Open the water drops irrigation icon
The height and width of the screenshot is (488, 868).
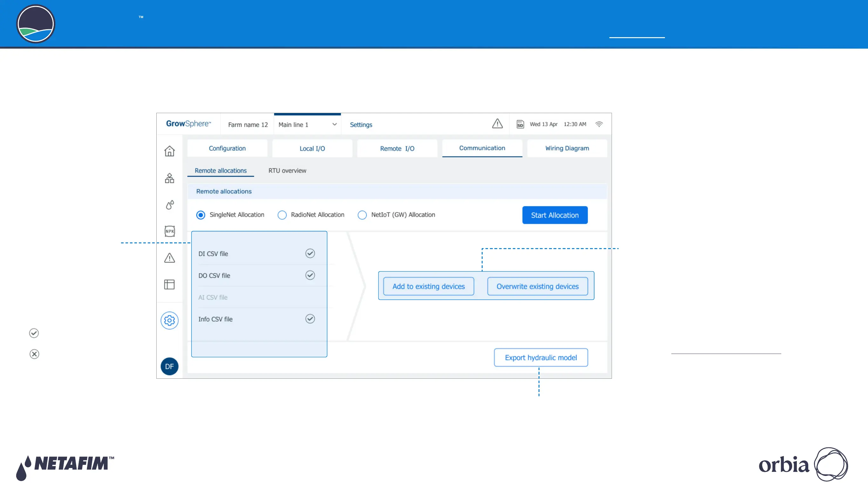point(169,205)
